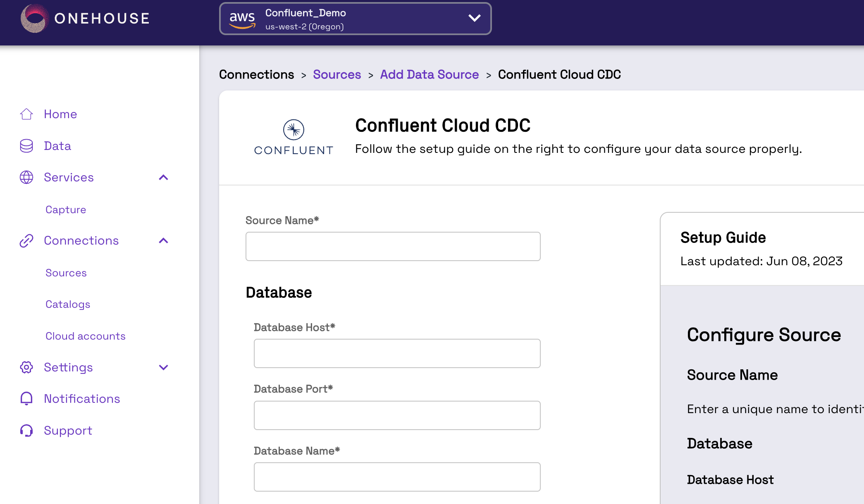Viewport: 864px width, 504px height.
Task: Select the Data database icon
Action: tap(26, 146)
